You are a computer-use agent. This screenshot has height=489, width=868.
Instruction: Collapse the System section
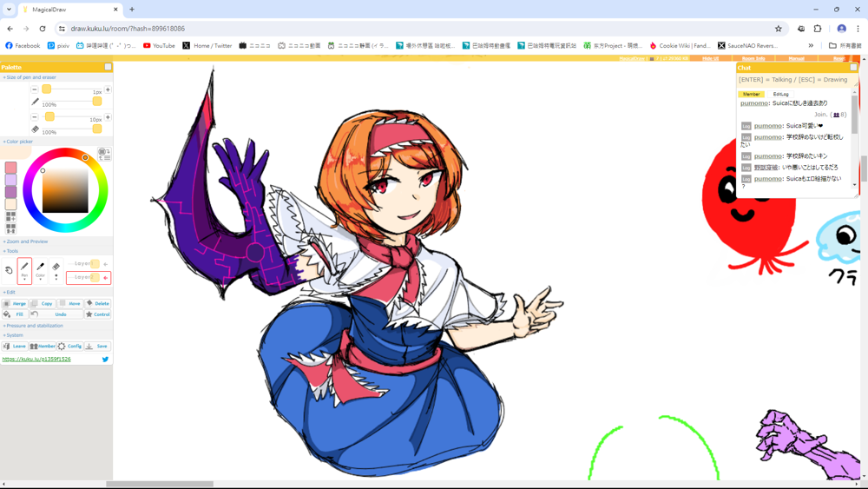coord(13,335)
